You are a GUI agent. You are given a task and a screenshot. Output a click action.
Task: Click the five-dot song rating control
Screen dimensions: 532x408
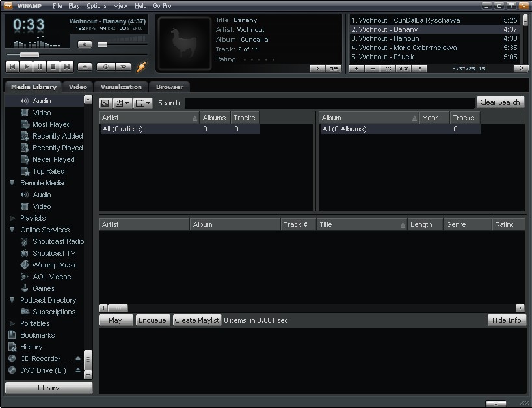coord(259,59)
